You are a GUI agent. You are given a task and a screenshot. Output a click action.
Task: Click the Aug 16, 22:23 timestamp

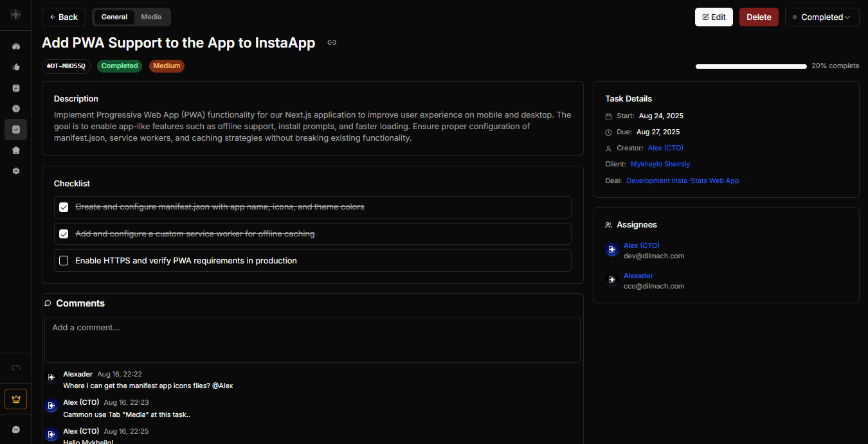coord(126,402)
